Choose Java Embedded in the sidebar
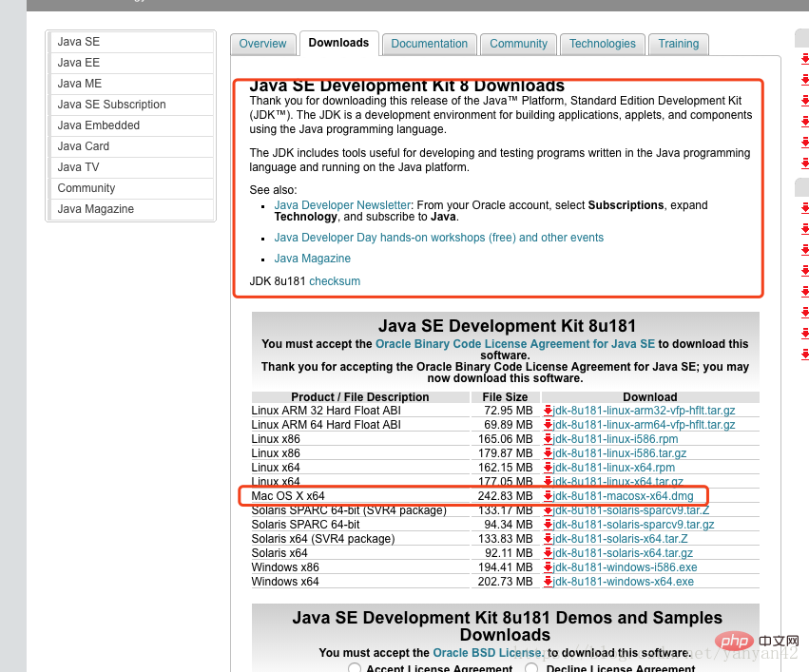 coord(131,125)
